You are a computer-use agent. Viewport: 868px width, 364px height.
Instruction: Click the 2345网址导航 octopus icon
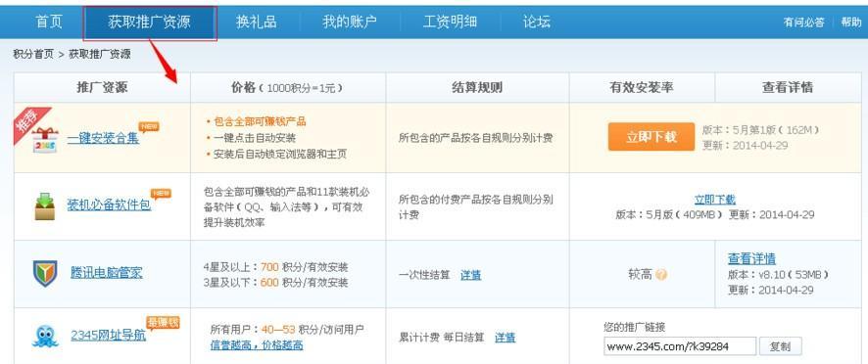tap(45, 337)
